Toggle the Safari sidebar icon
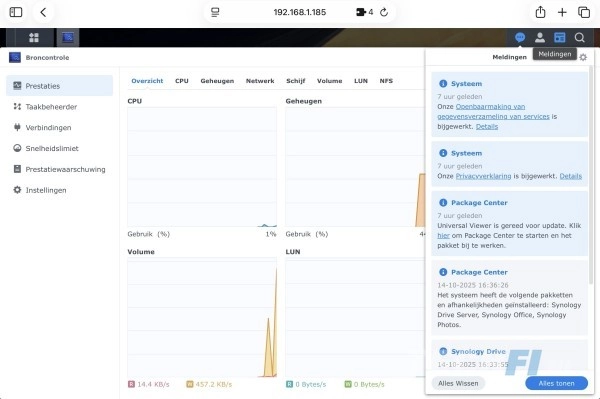This screenshot has width=600, height=399. [16, 12]
